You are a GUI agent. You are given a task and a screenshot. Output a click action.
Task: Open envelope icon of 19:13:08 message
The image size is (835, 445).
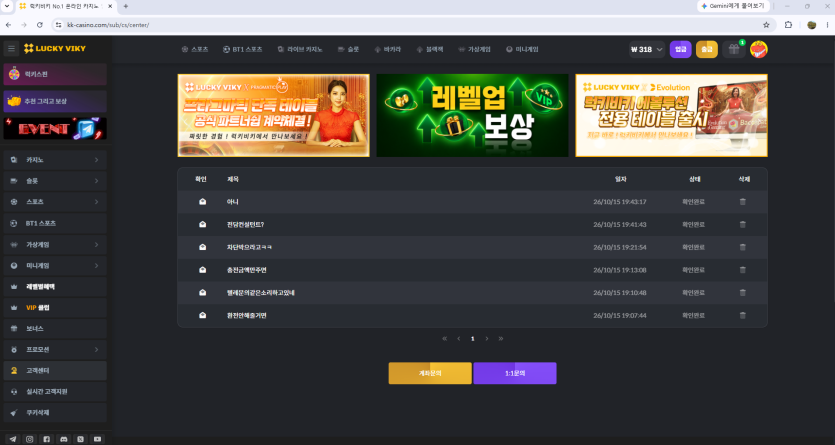coord(202,270)
